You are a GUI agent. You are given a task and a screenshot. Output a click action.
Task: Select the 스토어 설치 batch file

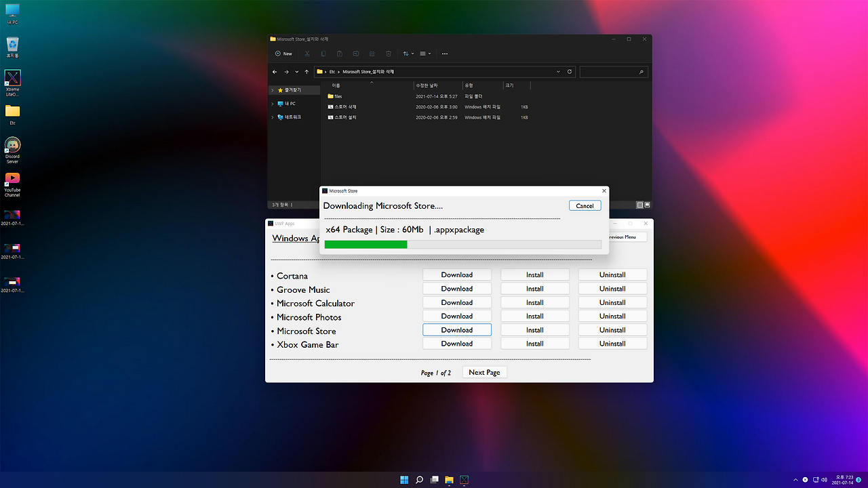427,117
